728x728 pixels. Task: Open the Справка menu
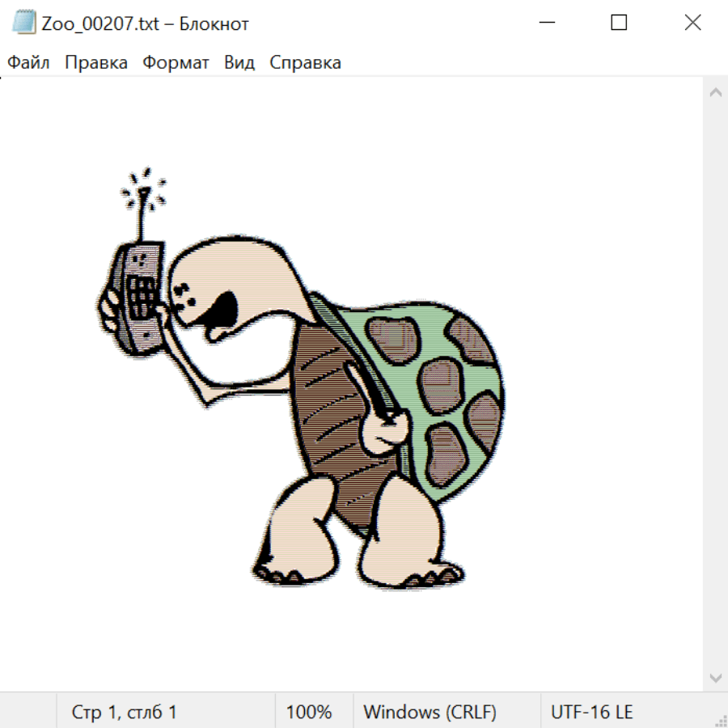[x=305, y=63]
